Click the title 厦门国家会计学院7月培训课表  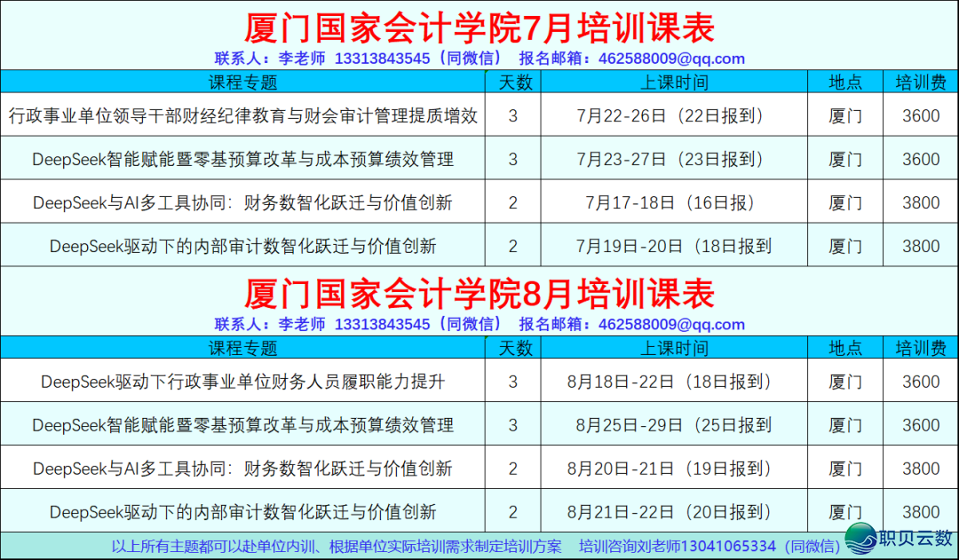pyautogui.click(x=479, y=28)
